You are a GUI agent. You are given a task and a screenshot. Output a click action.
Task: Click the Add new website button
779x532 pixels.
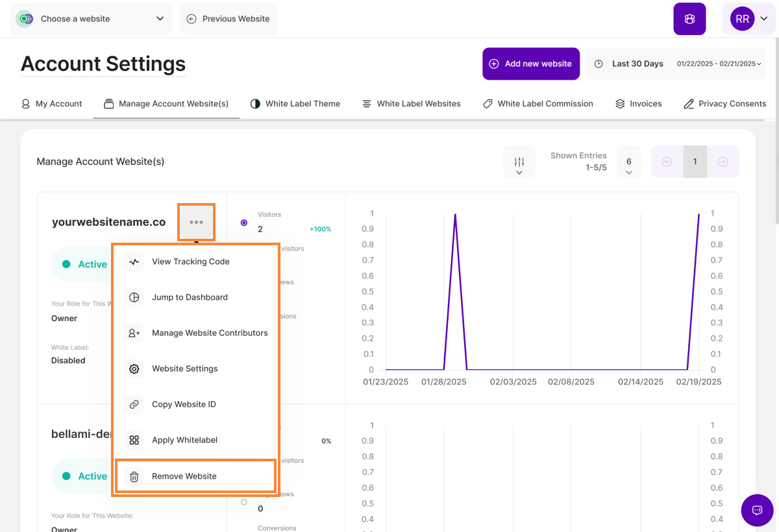[x=531, y=64]
